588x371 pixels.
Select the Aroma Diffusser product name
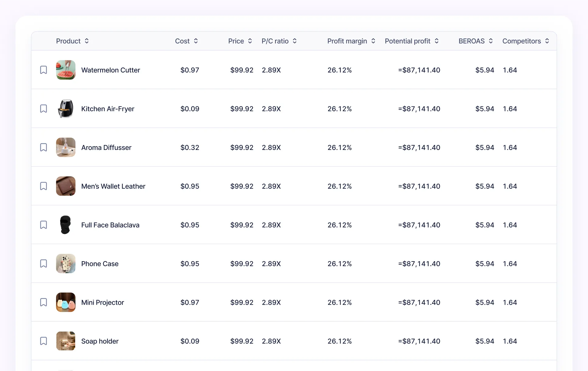[x=106, y=147]
